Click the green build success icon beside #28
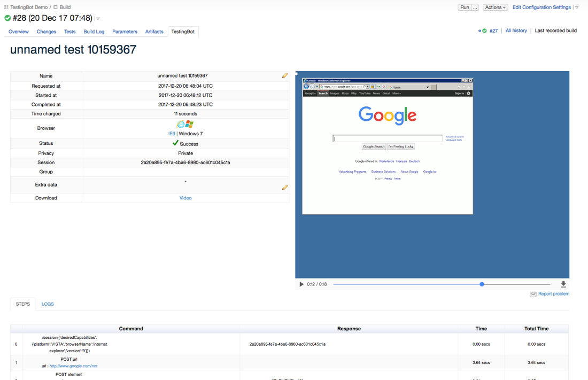588x380 pixels. [x=7, y=18]
